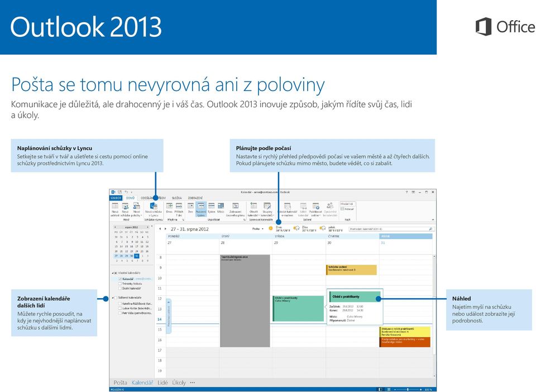Click the quick access send/receive icon
The height and width of the screenshot is (392, 536).
(x=119, y=192)
